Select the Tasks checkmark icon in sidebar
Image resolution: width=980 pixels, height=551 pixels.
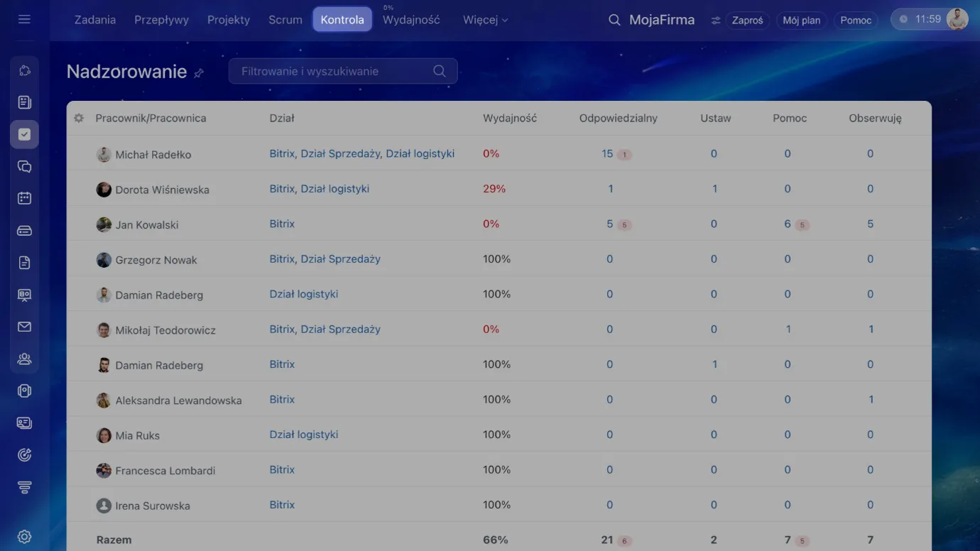tap(24, 134)
